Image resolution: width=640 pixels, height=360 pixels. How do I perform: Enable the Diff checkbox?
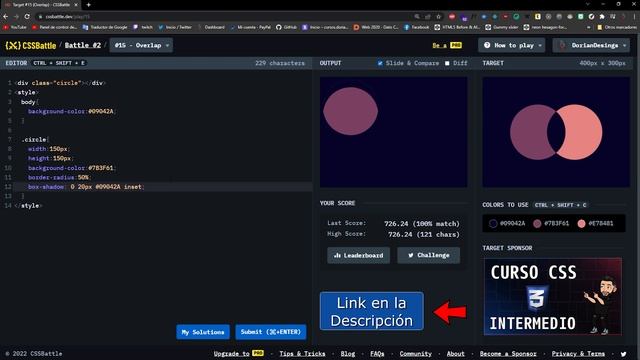point(447,63)
